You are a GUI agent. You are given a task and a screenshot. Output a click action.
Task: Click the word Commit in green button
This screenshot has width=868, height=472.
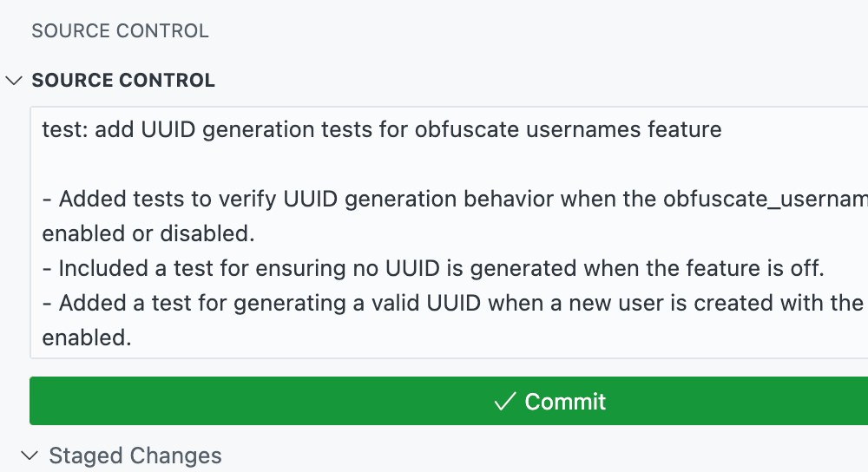tap(565, 402)
